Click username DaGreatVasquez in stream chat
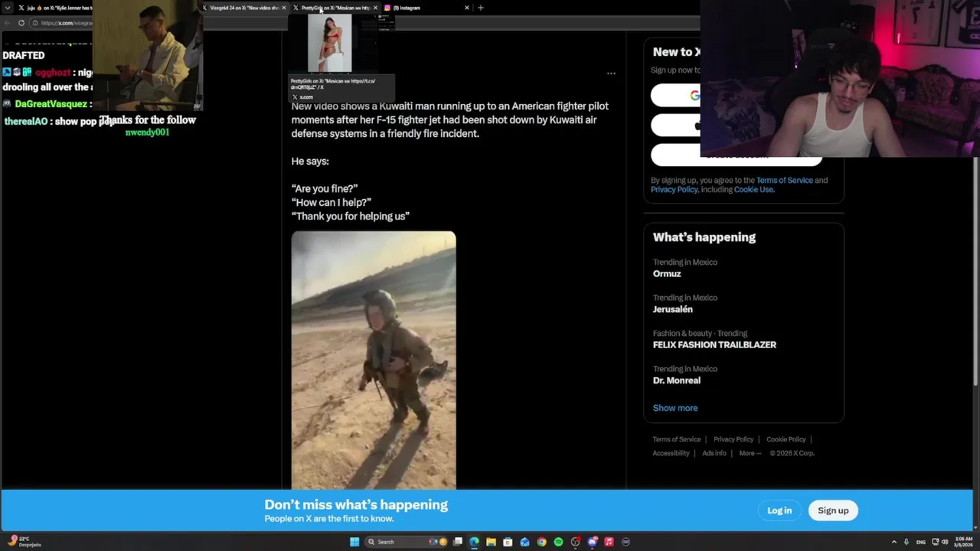Screen dimensions: 980x551 point(51,104)
